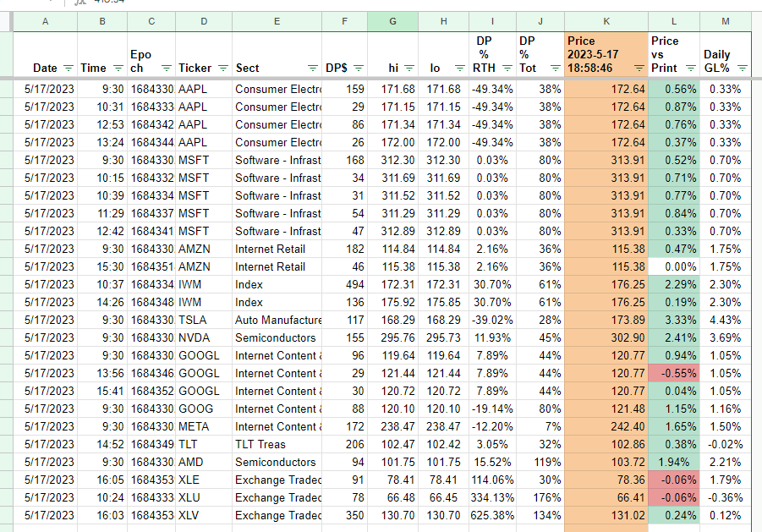Select price cell 173.89

pyautogui.click(x=606, y=320)
